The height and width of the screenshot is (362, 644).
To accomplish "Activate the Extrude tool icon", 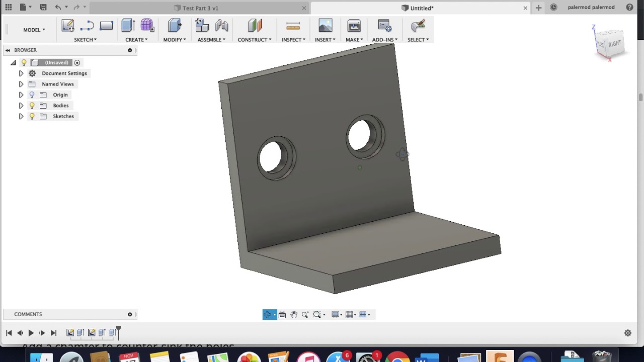I will pyautogui.click(x=128, y=26).
